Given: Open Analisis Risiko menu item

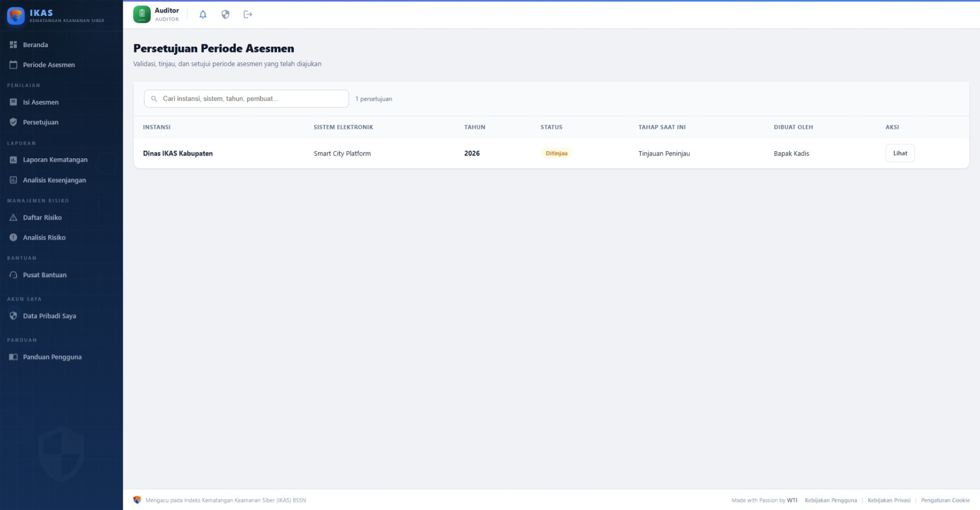Looking at the screenshot, I should pos(44,238).
